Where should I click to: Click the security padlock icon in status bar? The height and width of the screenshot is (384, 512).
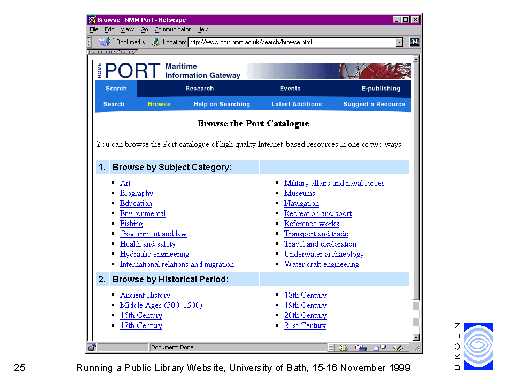(x=92, y=348)
